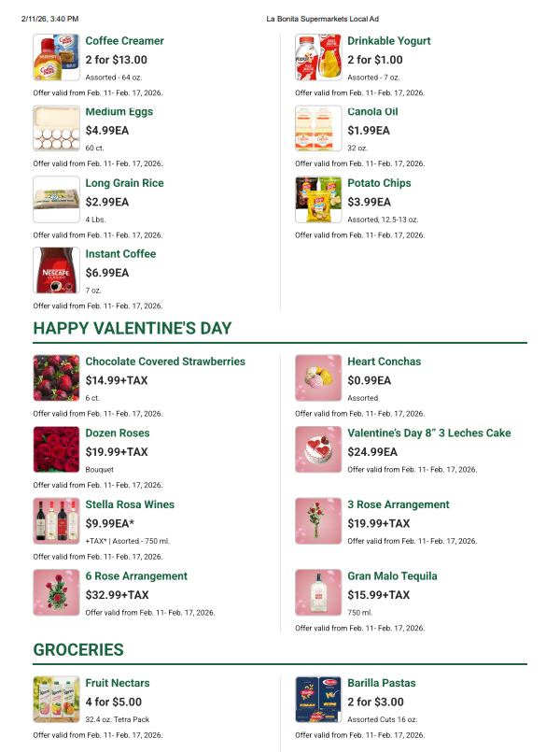Click the Gran Malo Tequila bottle image
This screenshot has width=560, height=752.
[x=318, y=592]
